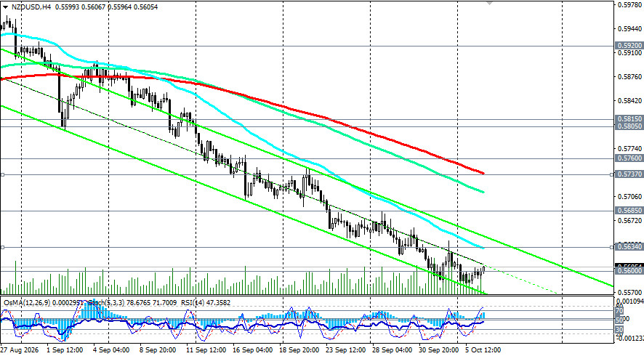Click the 18 Sep 20:00 time label
The width and height of the screenshot is (644, 356).
299,350
